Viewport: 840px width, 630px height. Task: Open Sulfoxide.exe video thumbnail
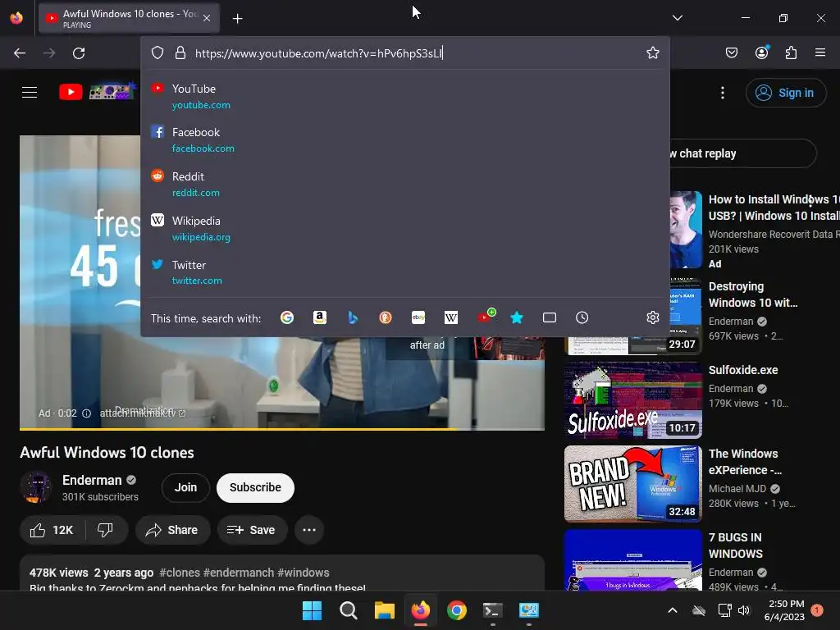[x=633, y=400]
